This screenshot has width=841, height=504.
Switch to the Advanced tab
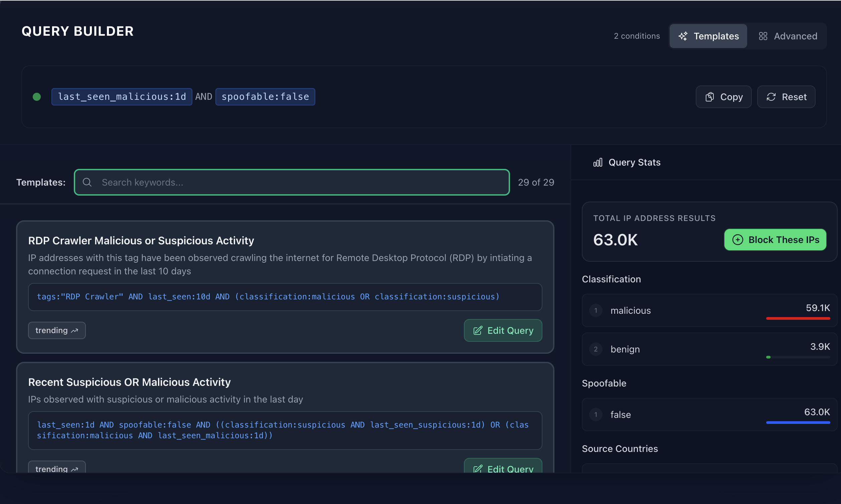click(x=788, y=36)
